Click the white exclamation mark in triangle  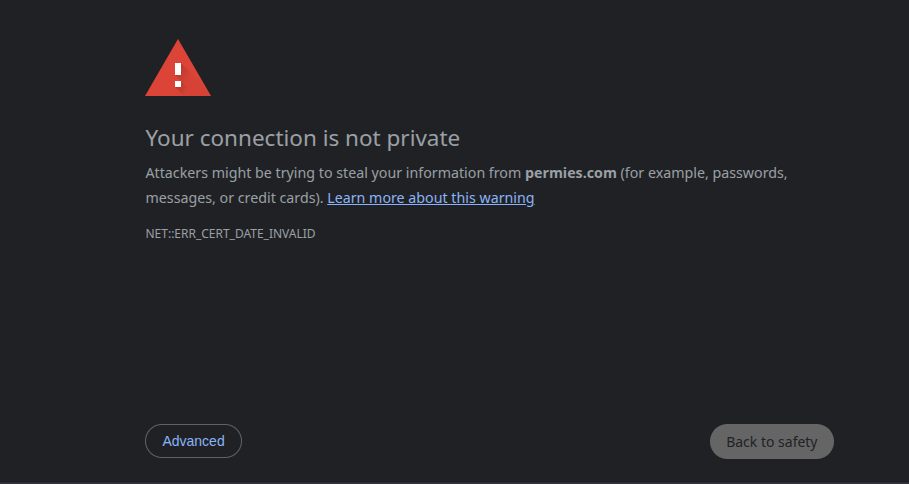tap(178, 72)
